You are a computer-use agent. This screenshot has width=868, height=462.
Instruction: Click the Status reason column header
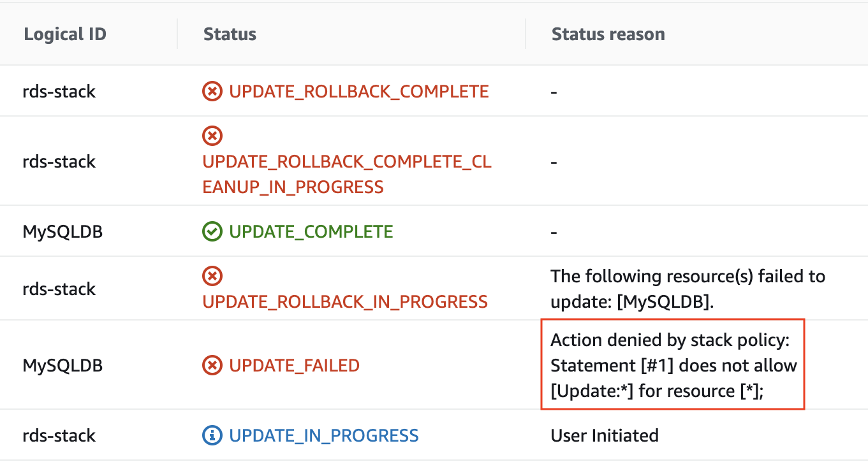click(608, 34)
